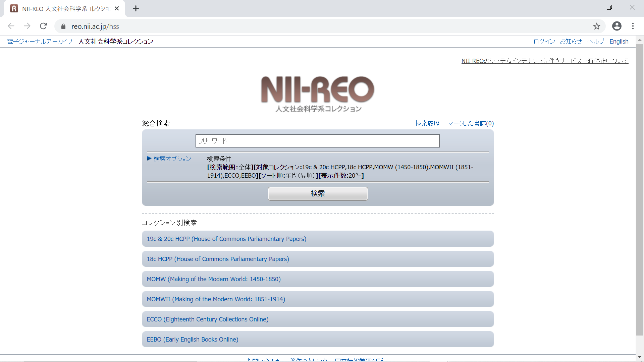The width and height of the screenshot is (644, 362).
Task: Open the system maintenance notice link
Action: [545, 61]
